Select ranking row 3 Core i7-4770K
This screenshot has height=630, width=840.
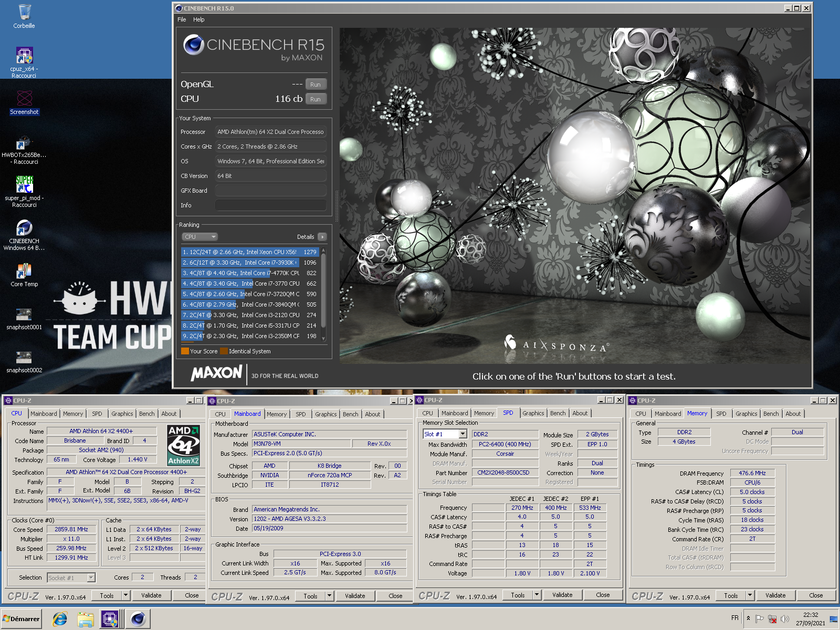[x=250, y=273]
